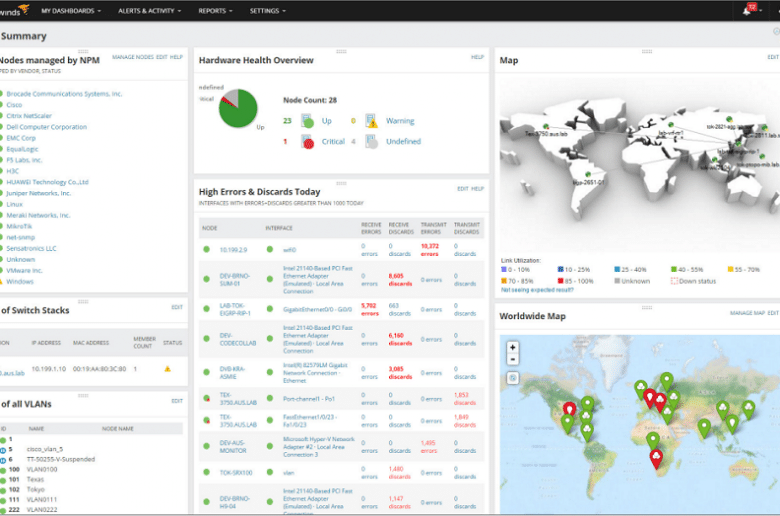Click Edit in Switch Stacks panel
This screenshot has height=516, width=780.
[x=177, y=307]
